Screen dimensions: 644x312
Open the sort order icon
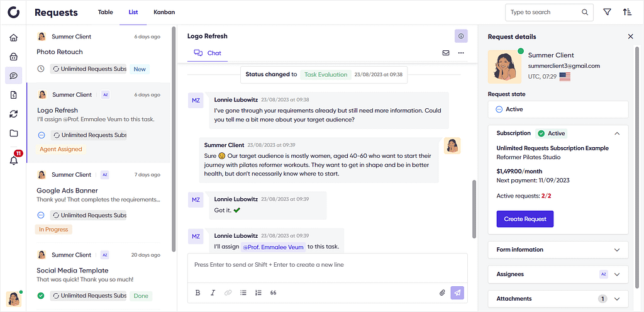point(627,13)
